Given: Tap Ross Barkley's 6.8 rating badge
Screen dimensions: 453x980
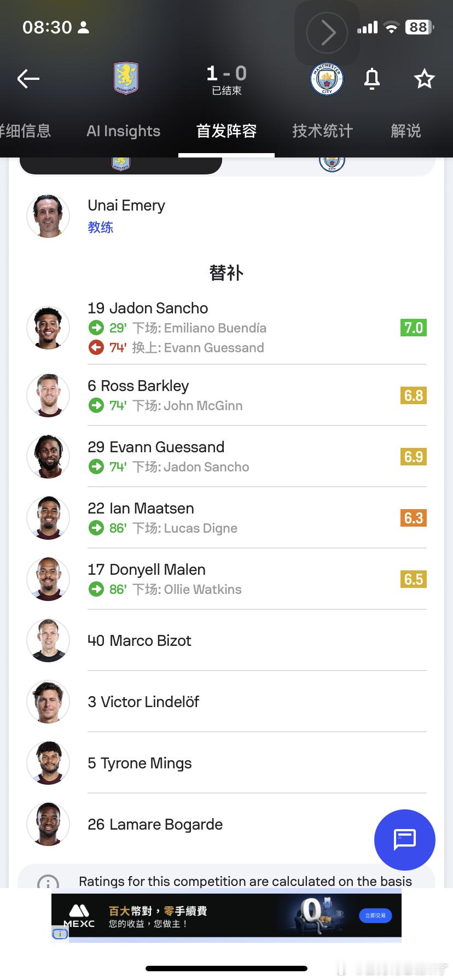Looking at the screenshot, I should click(x=413, y=395).
